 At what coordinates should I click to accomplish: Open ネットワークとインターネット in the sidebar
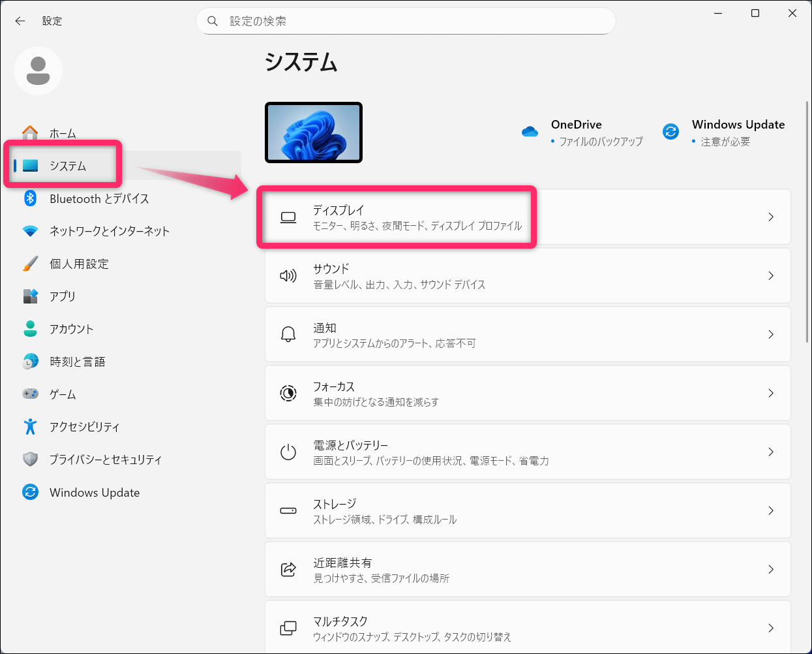pyautogui.click(x=109, y=231)
